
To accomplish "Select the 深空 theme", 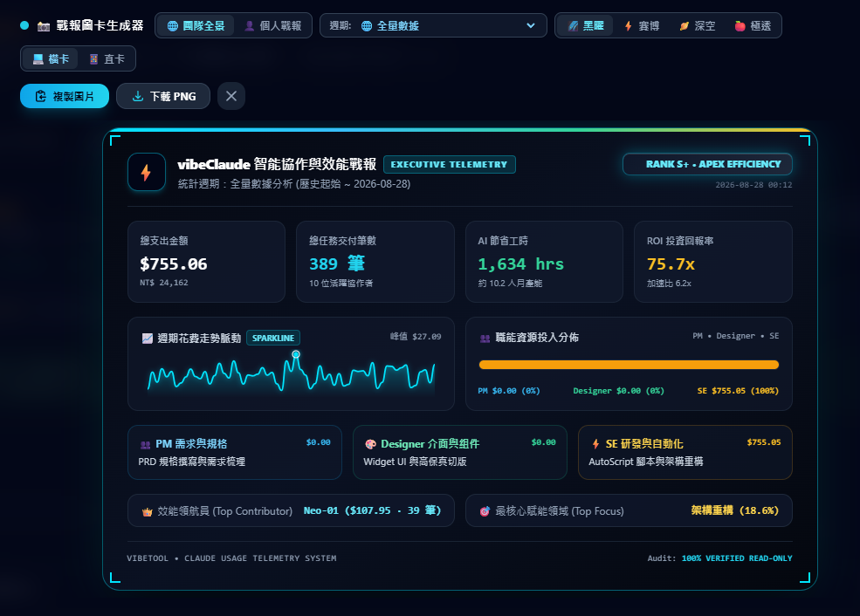I will click(697, 26).
